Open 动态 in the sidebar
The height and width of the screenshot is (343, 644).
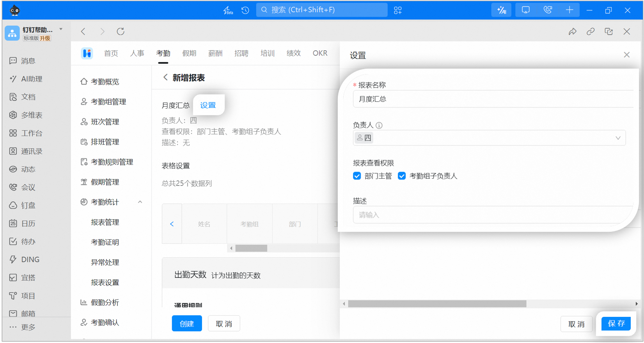click(x=22, y=169)
